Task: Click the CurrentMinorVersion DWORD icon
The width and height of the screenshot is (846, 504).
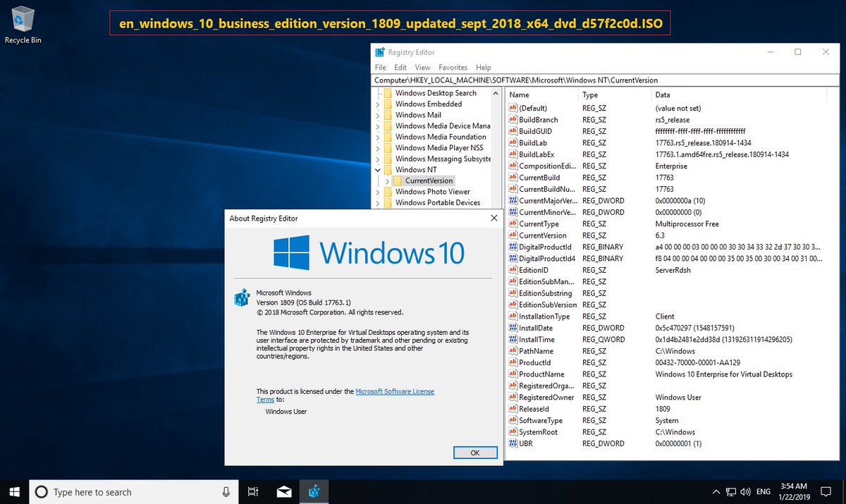Action: 513,212
